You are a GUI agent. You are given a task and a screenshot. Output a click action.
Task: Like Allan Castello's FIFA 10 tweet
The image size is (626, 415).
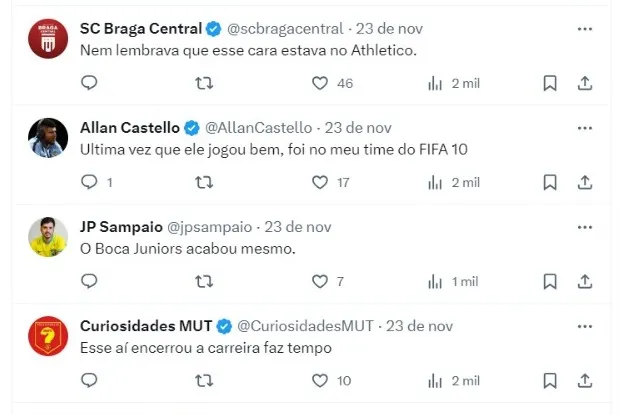(320, 182)
